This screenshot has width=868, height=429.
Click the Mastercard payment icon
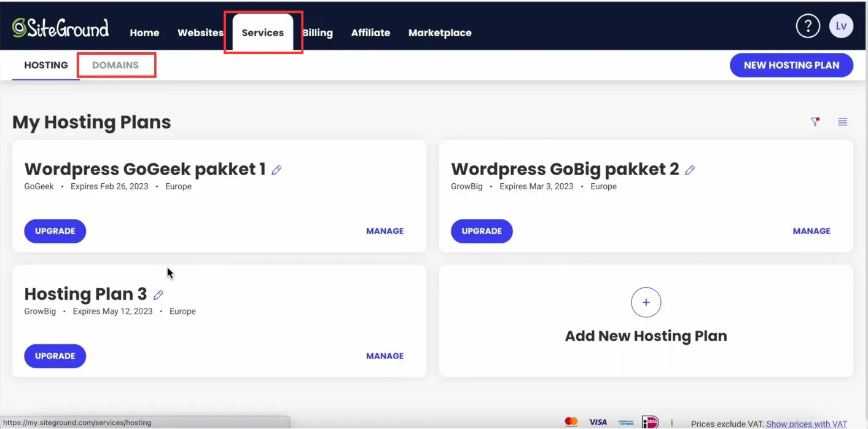571,422
